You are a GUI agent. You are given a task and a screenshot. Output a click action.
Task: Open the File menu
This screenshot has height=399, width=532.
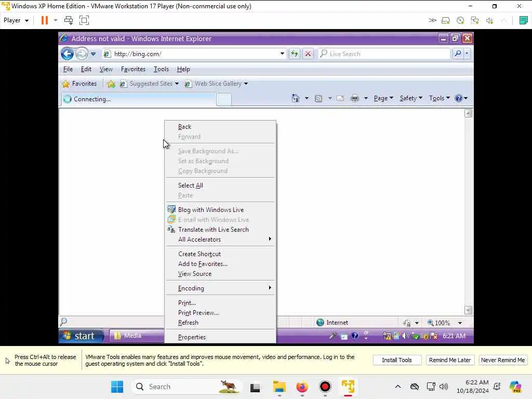(x=68, y=69)
